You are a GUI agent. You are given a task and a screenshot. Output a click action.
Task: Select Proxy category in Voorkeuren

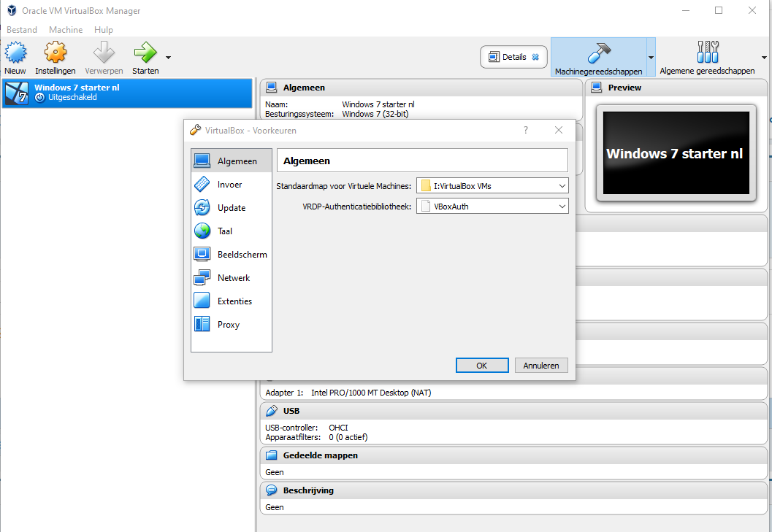(232, 324)
